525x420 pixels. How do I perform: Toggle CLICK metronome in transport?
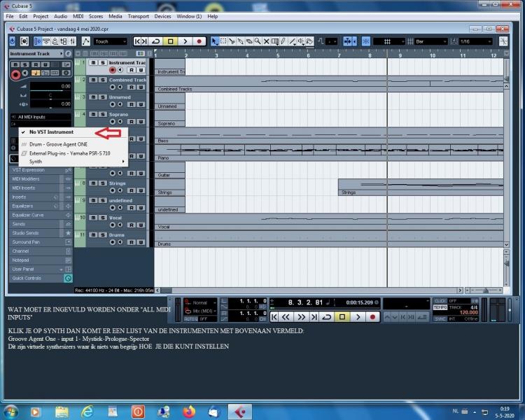[x=440, y=301]
